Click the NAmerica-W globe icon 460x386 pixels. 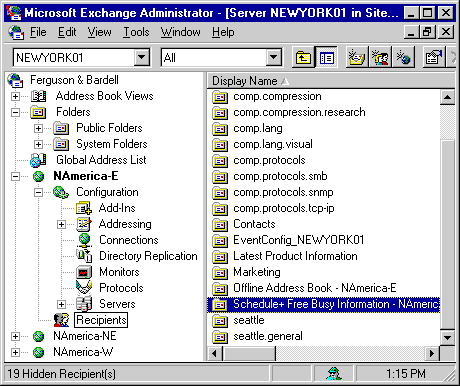pyautogui.click(x=39, y=352)
